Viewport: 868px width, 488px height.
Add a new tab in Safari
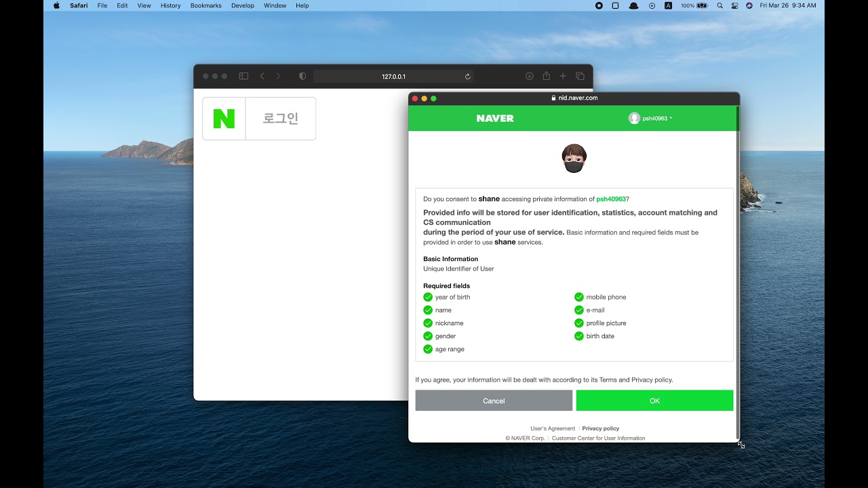(563, 77)
